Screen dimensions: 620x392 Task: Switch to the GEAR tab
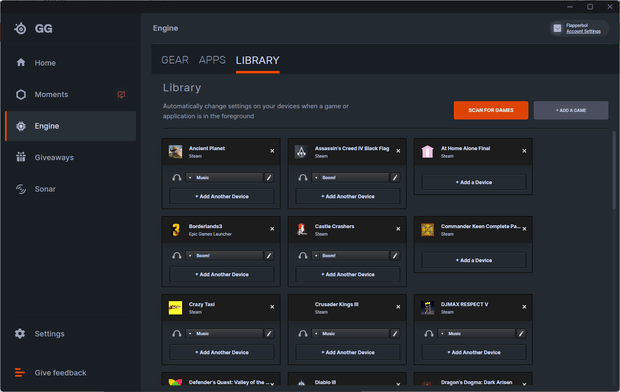175,60
